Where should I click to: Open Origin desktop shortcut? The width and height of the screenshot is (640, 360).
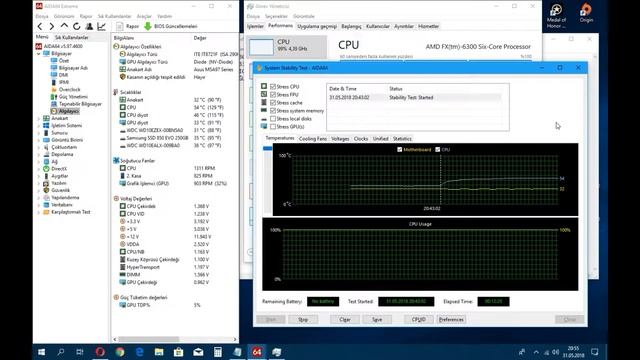tap(586, 13)
